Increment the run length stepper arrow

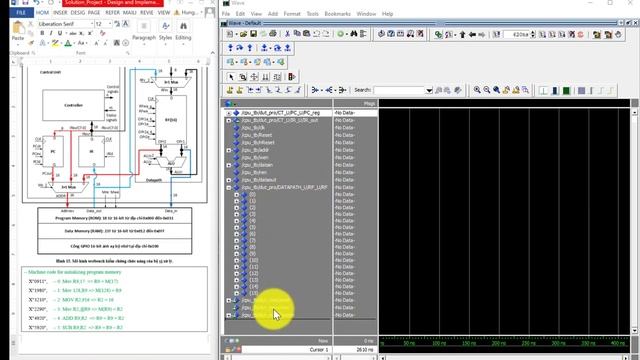pos(533,33)
